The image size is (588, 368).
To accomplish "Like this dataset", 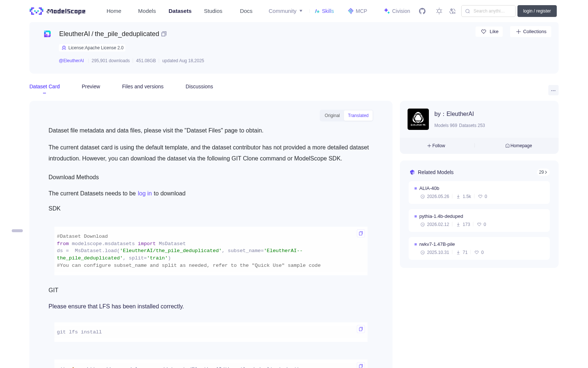I will 490,32.
